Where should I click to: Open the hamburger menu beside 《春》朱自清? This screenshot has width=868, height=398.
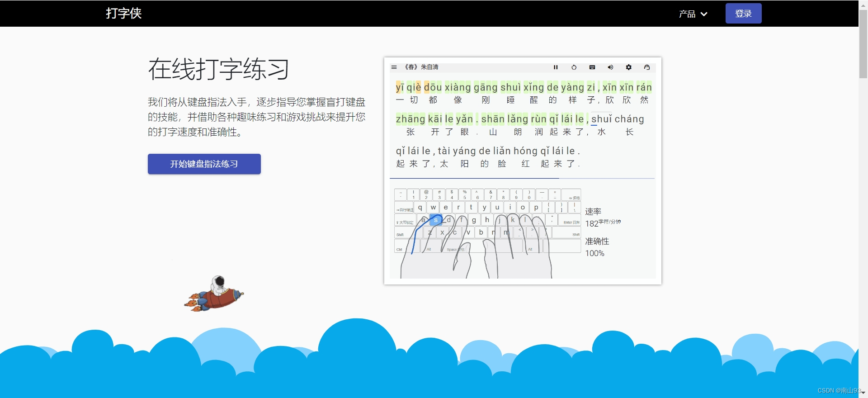[394, 67]
